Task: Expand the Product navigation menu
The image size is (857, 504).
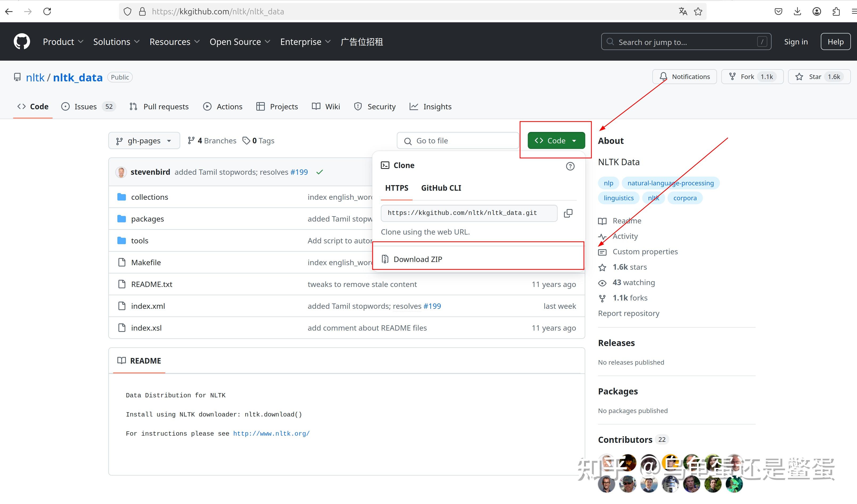Action: pyautogui.click(x=63, y=42)
